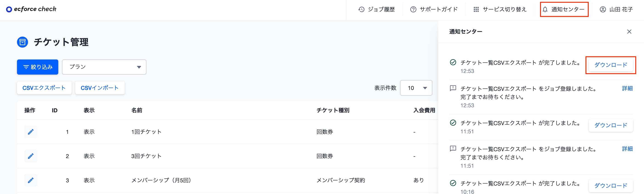Open 詳細 for the 12:53 job registration
Viewport: 644px width, 194px height.
627,88
